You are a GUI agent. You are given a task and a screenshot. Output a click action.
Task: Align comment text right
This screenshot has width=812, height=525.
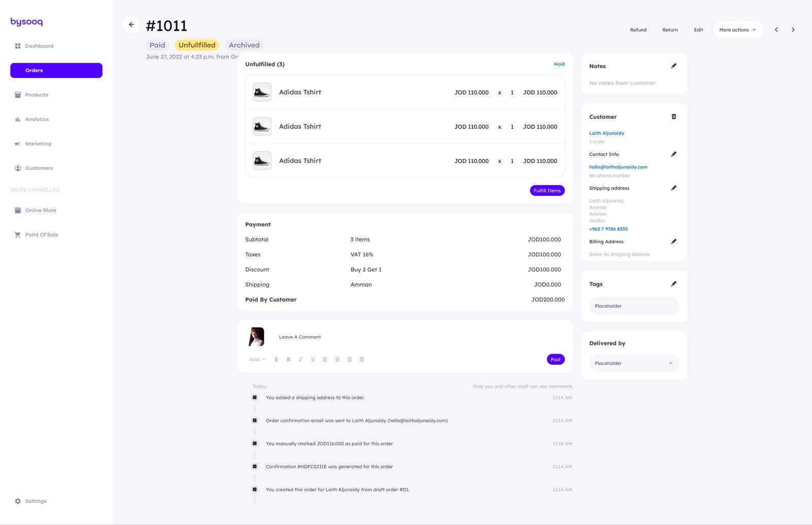pyautogui.click(x=349, y=359)
